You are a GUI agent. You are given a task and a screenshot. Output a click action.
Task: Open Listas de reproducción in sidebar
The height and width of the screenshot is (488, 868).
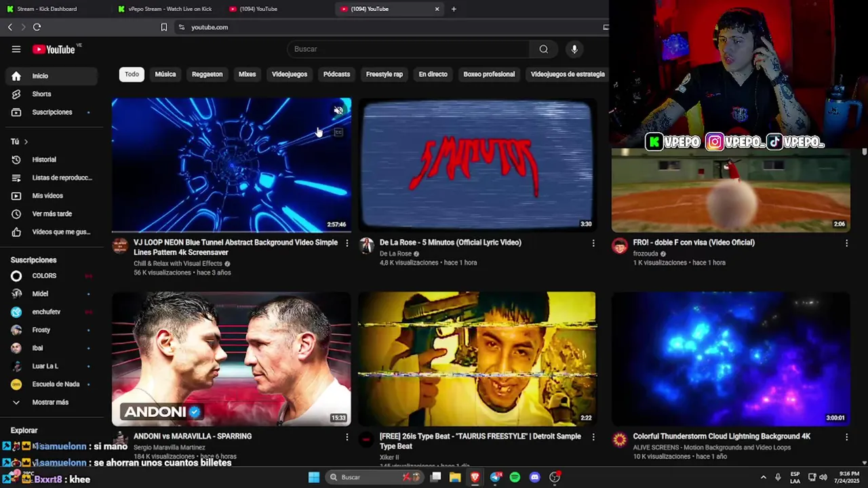click(x=51, y=178)
